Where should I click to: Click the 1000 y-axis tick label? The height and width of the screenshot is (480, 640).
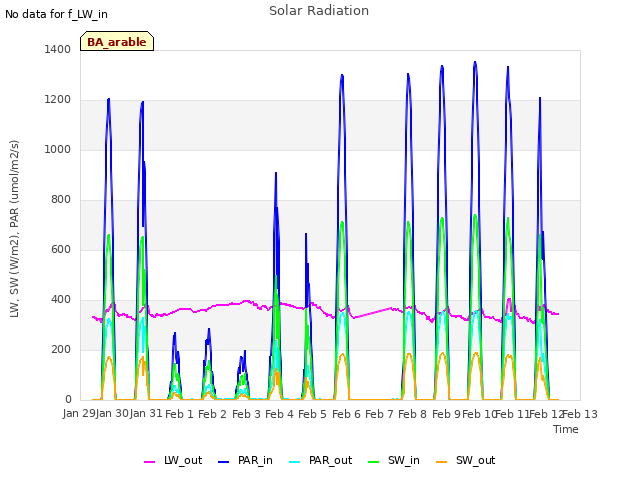pos(58,149)
